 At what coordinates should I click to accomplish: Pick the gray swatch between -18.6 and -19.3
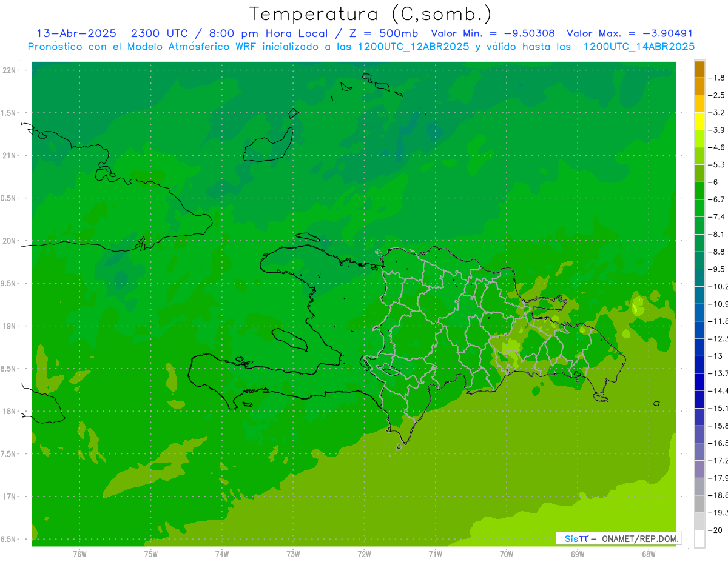[x=699, y=504]
